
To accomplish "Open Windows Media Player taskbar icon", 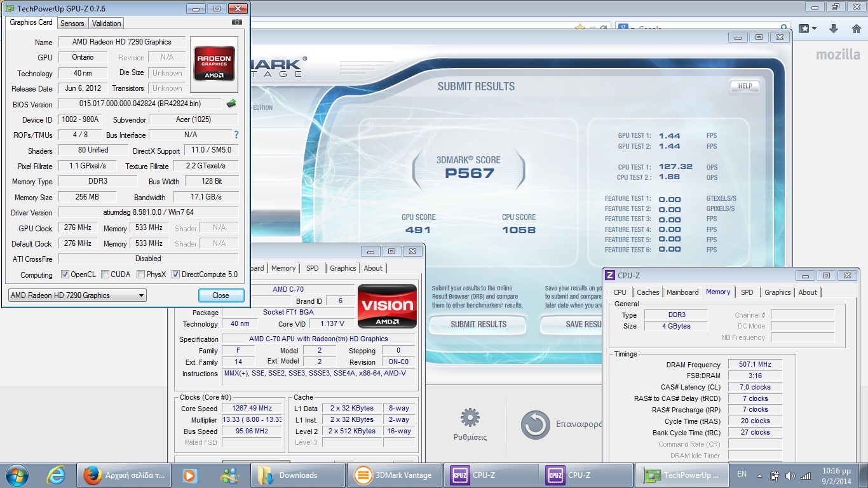I will click(190, 475).
